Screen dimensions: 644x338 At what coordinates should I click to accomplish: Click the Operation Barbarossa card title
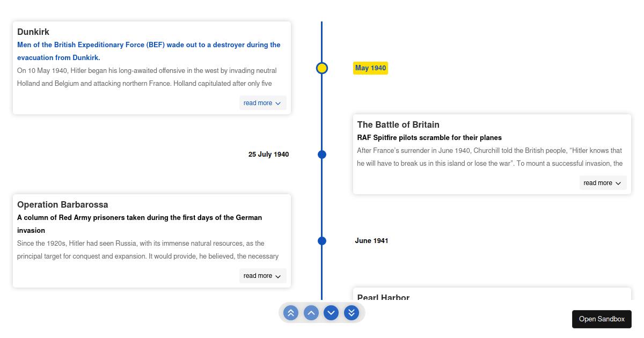point(63,205)
